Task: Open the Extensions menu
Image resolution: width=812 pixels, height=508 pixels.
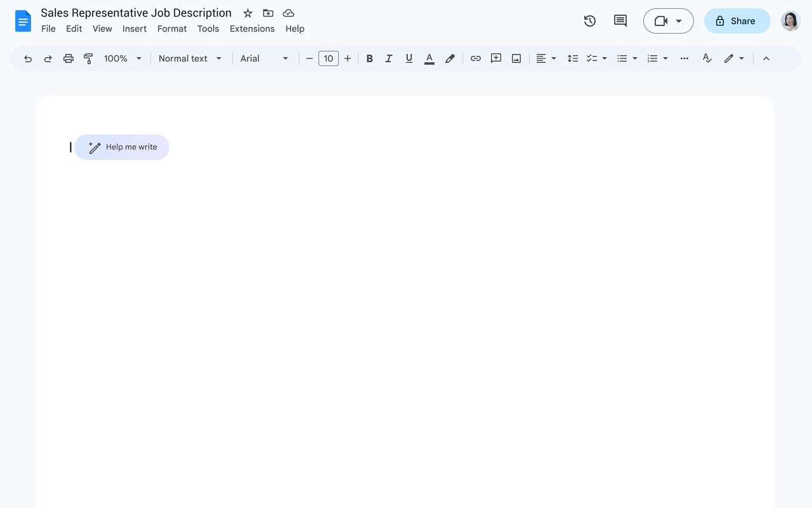Action: [x=252, y=29]
